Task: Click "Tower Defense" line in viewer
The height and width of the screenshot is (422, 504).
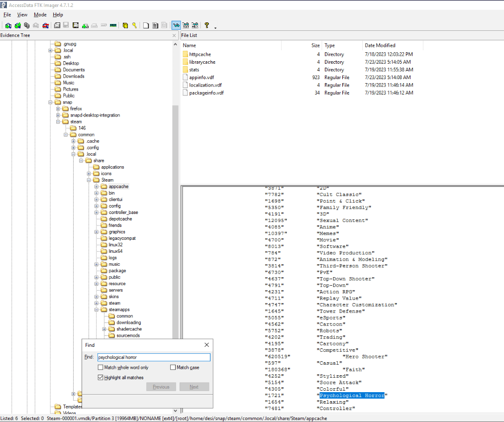Action: 341,312
